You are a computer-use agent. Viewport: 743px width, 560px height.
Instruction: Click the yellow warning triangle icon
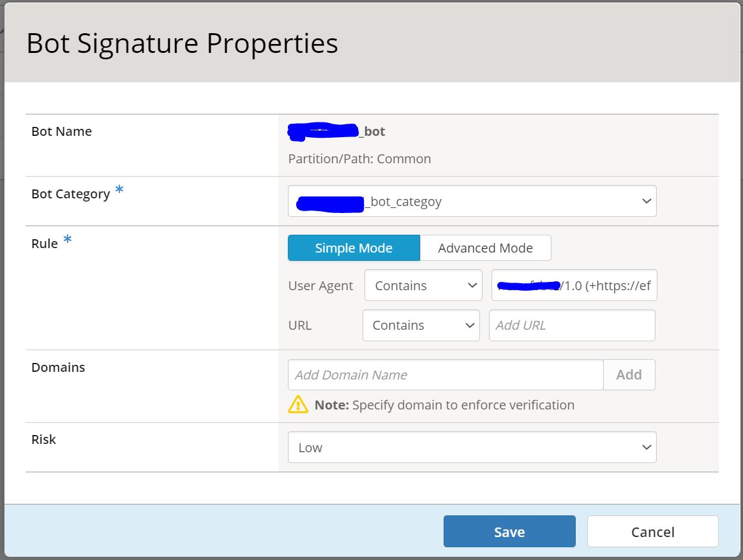pos(298,404)
